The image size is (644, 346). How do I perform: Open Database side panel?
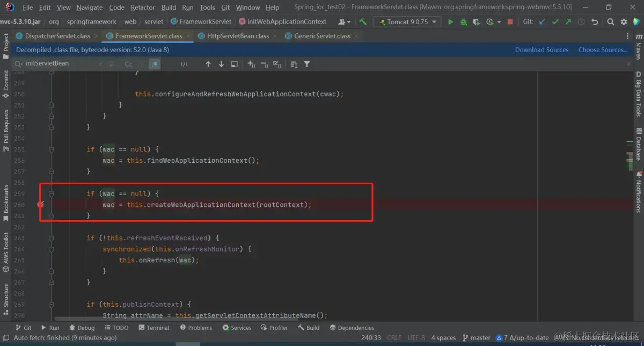639,144
